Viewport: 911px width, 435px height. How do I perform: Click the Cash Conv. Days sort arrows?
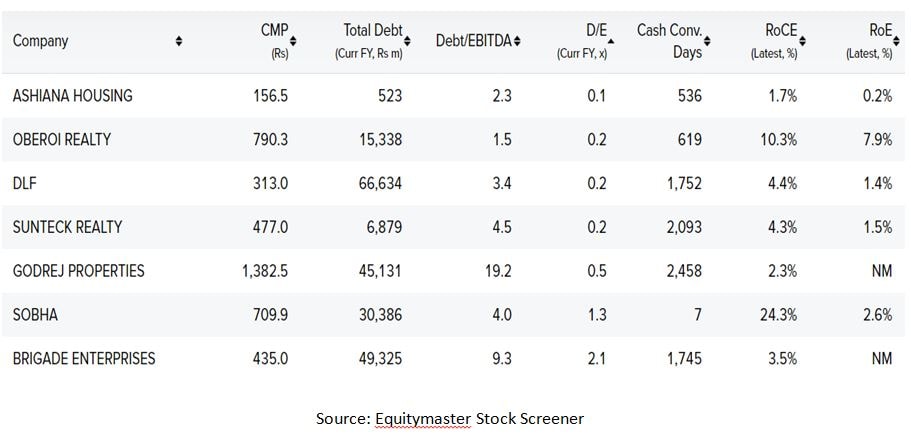point(707,41)
